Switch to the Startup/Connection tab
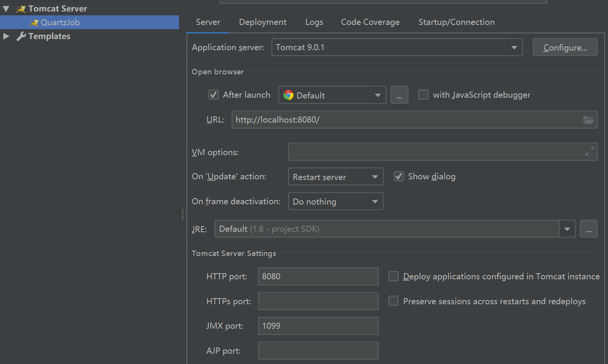 click(x=456, y=22)
